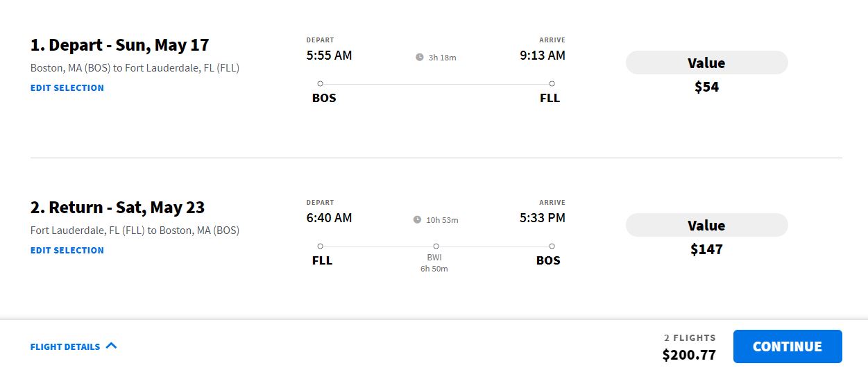The height and width of the screenshot is (368, 868).
Task: Click the FLL arrival circle on depart route
Action: [x=552, y=84]
